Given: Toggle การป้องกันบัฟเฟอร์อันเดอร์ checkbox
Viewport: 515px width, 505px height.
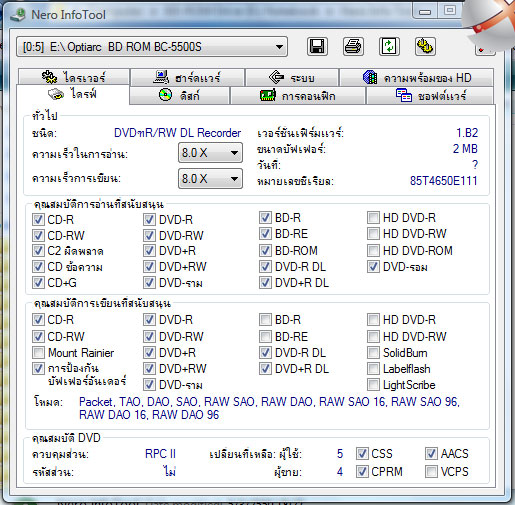Looking at the screenshot, I should [38, 368].
